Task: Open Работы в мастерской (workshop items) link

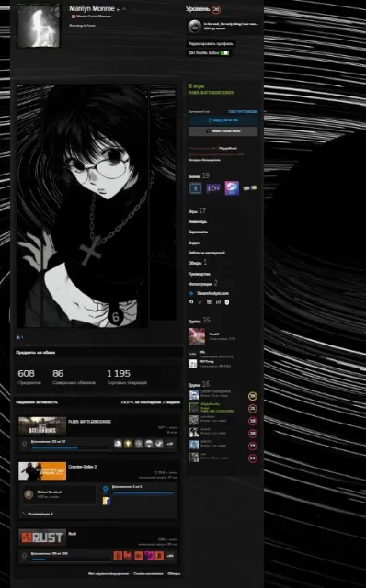Action: click(x=207, y=253)
